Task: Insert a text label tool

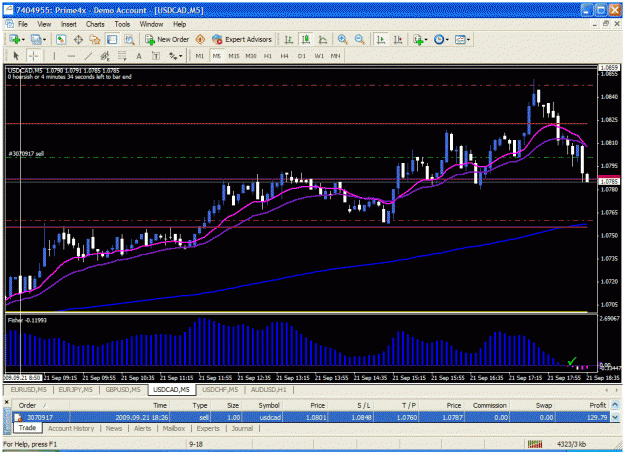Action: 156,56
